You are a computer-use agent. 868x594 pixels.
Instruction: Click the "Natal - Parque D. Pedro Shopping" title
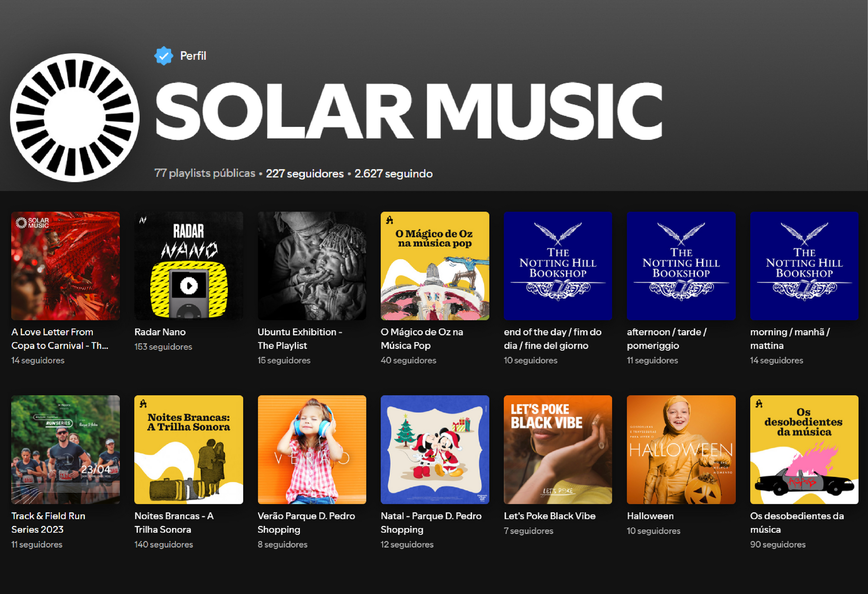pos(431,523)
